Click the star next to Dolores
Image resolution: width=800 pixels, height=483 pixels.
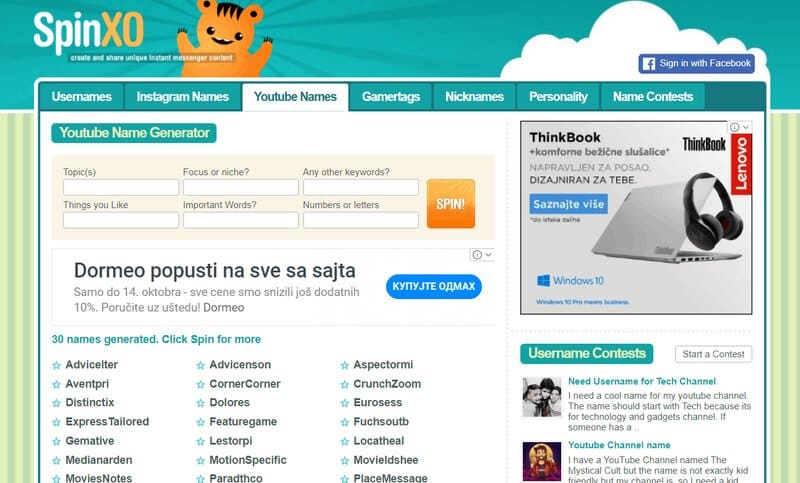coord(201,403)
